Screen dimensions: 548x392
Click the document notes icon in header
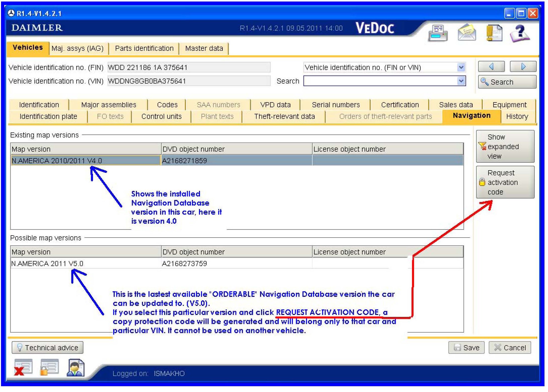494,33
